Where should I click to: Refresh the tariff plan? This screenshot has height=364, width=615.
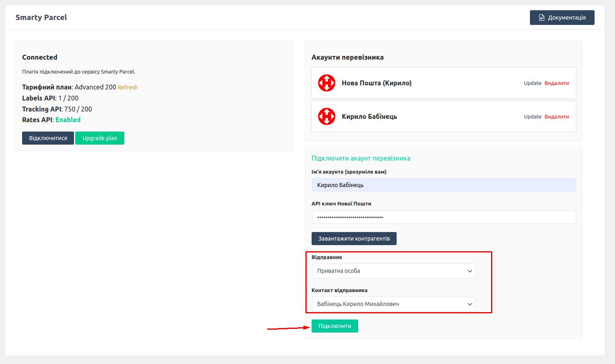pyautogui.click(x=128, y=87)
